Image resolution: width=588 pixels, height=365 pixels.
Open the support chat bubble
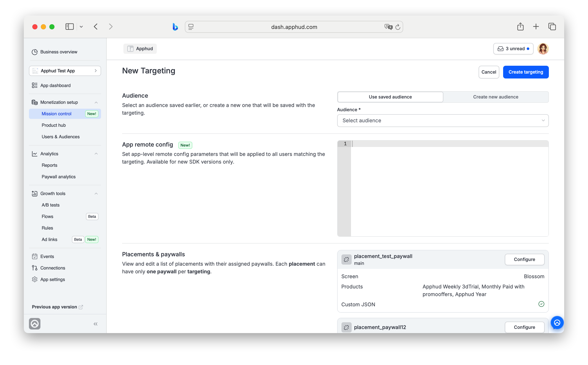(557, 323)
